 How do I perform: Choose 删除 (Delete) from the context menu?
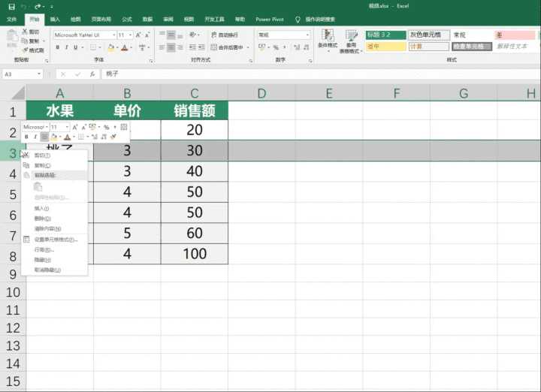41,219
